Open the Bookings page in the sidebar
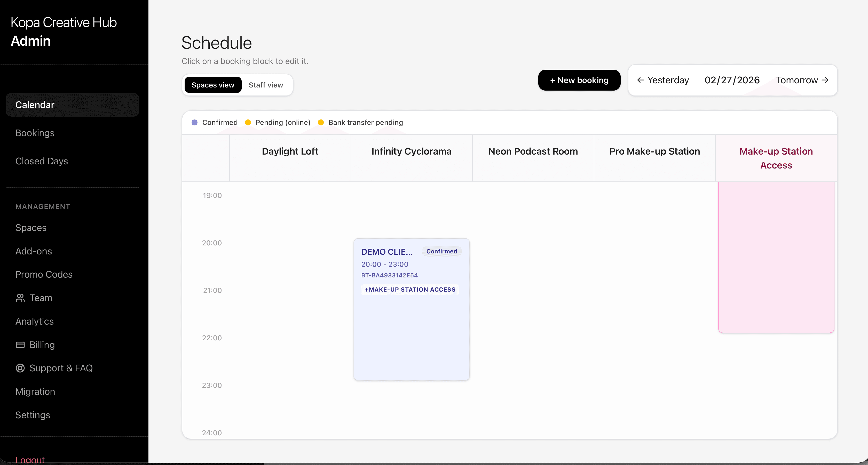This screenshot has height=465, width=868. click(x=35, y=133)
